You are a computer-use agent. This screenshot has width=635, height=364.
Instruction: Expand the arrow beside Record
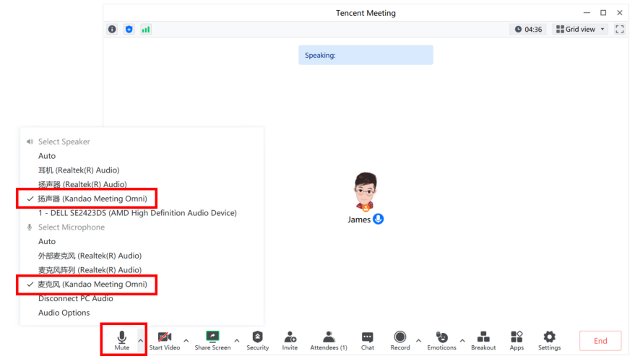[419, 340]
